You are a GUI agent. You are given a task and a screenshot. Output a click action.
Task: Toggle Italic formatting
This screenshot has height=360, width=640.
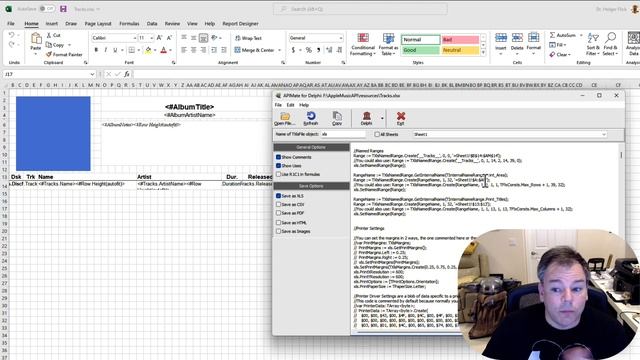[106, 50]
